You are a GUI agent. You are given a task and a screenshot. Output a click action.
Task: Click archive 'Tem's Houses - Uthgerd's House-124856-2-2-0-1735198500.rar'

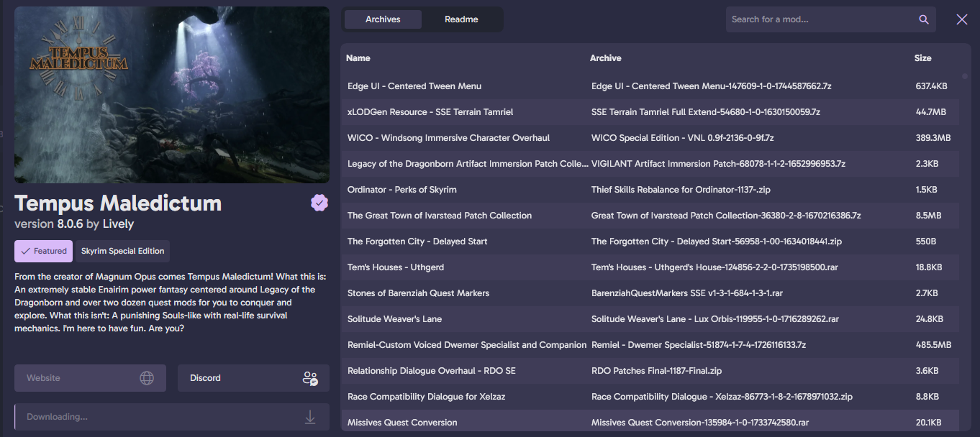point(714,267)
